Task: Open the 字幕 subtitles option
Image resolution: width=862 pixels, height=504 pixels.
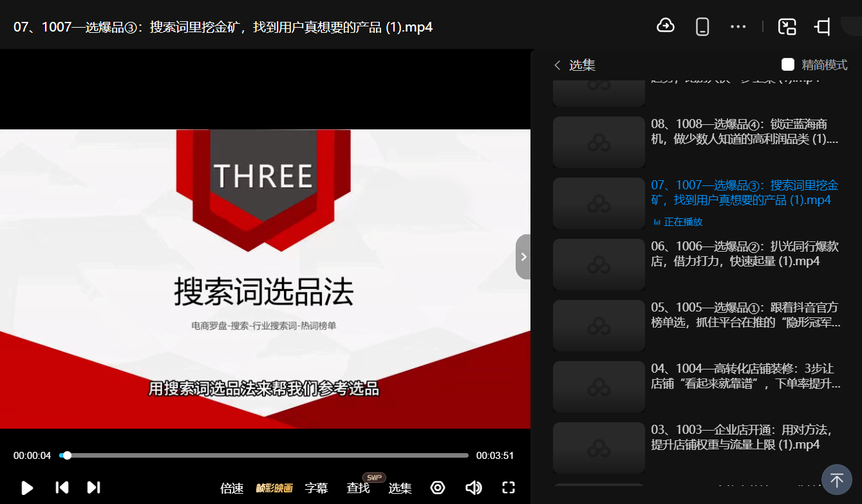Action: point(316,489)
